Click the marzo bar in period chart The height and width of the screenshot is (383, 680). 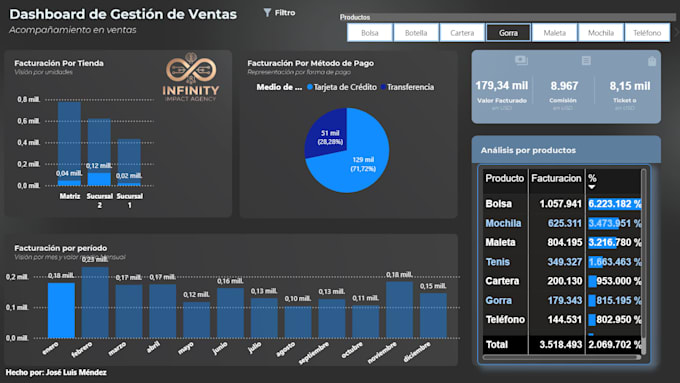129,311
